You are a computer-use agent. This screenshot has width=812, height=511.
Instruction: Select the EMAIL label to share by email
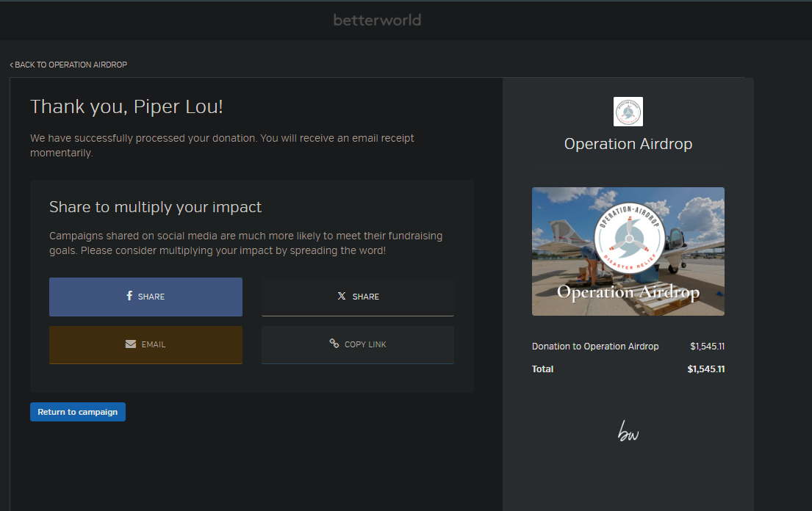tap(154, 344)
